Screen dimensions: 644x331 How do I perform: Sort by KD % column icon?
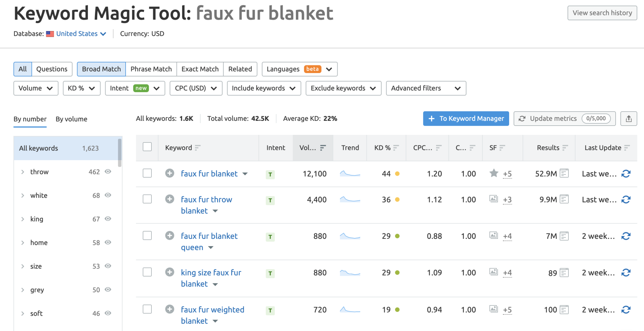(x=396, y=147)
